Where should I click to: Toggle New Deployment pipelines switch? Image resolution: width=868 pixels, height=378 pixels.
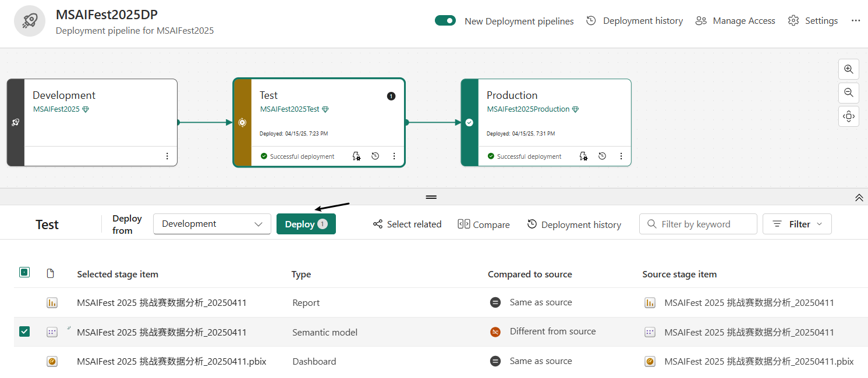click(445, 20)
